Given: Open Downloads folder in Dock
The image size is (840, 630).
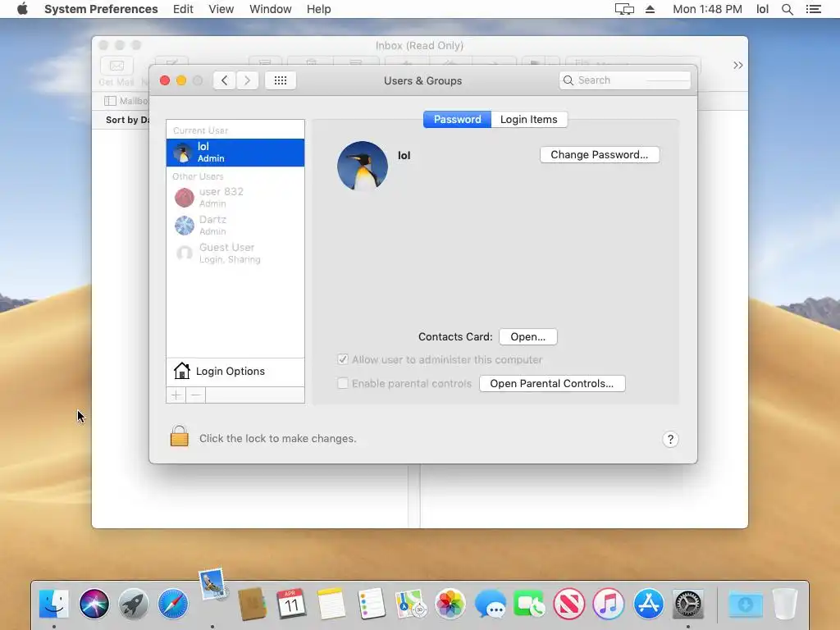Looking at the screenshot, I should coord(745,604).
